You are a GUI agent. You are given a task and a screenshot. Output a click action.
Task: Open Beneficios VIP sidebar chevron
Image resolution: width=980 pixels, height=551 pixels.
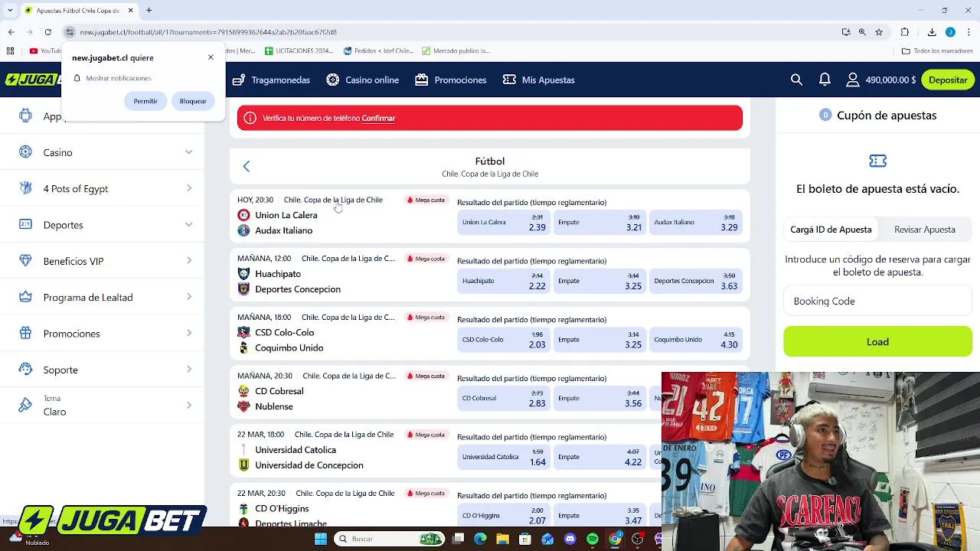point(189,261)
